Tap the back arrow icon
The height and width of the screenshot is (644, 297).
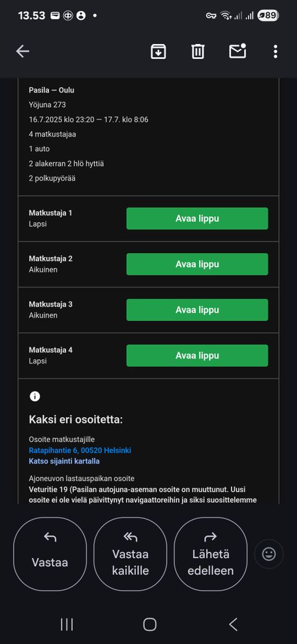[x=22, y=51]
